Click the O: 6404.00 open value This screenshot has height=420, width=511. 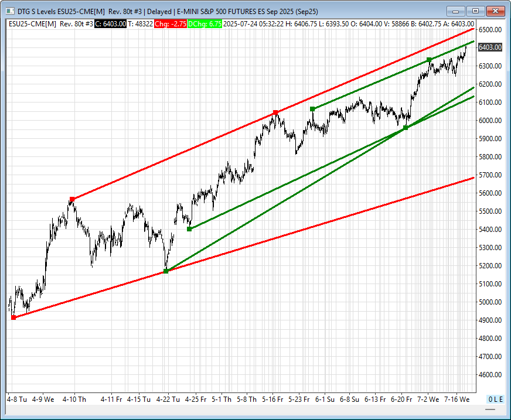click(x=366, y=24)
